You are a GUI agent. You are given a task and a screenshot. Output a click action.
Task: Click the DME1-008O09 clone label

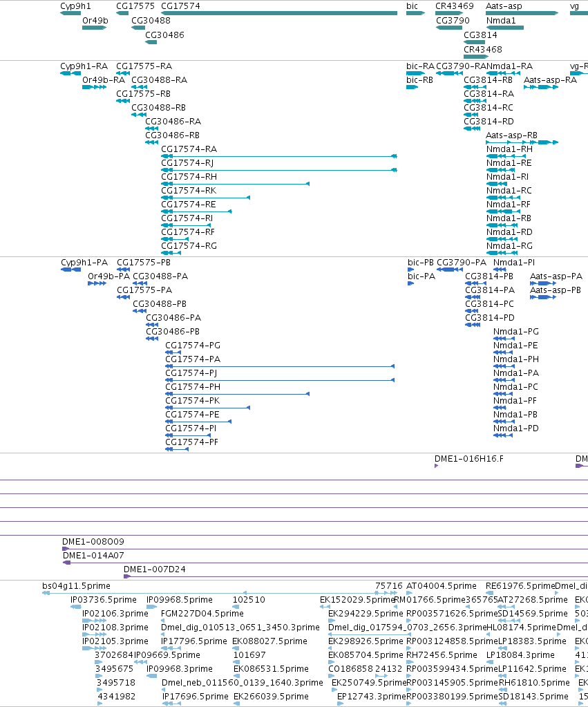93,542
